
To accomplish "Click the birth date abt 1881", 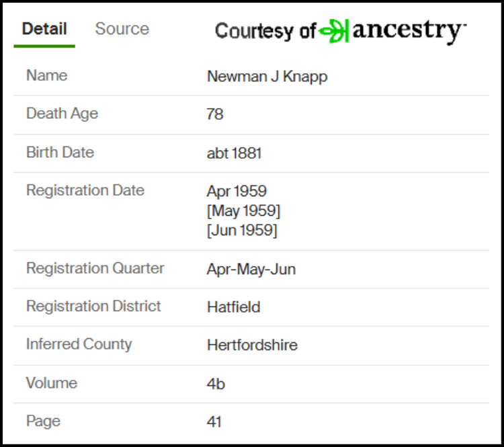I will (234, 153).
